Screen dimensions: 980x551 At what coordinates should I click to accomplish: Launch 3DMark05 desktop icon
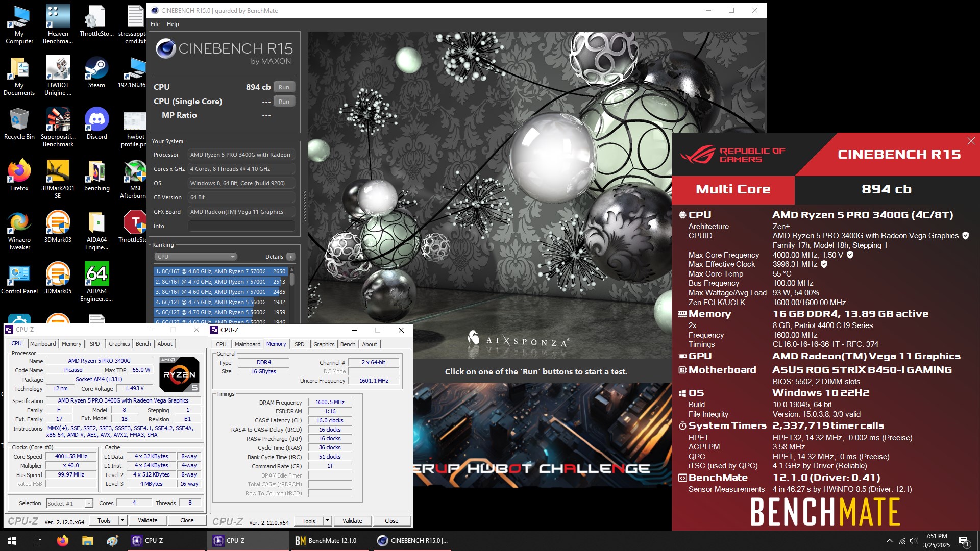click(x=58, y=279)
